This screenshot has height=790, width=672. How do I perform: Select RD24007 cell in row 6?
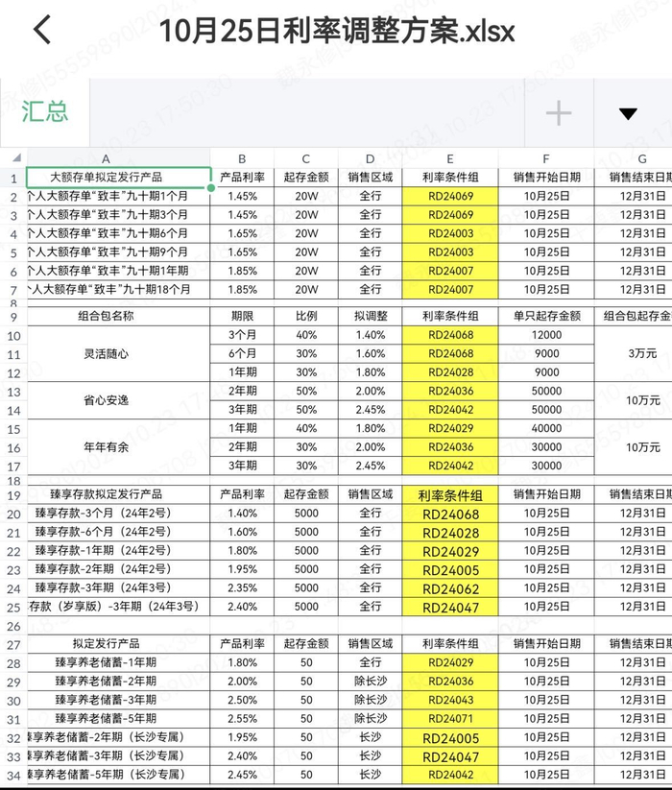(450, 271)
